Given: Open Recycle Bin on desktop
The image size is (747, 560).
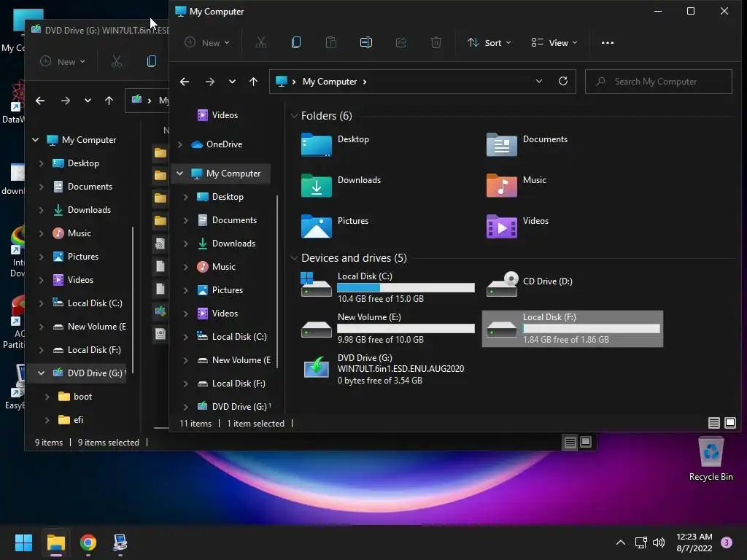Looking at the screenshot, I should coord(711,459).
